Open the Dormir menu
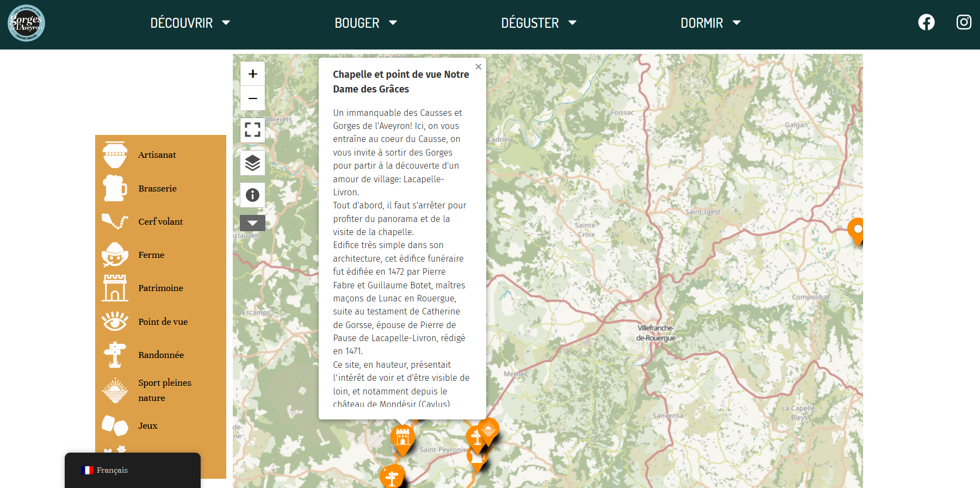This screenshot has height=488, width=980. coord(710,23)
